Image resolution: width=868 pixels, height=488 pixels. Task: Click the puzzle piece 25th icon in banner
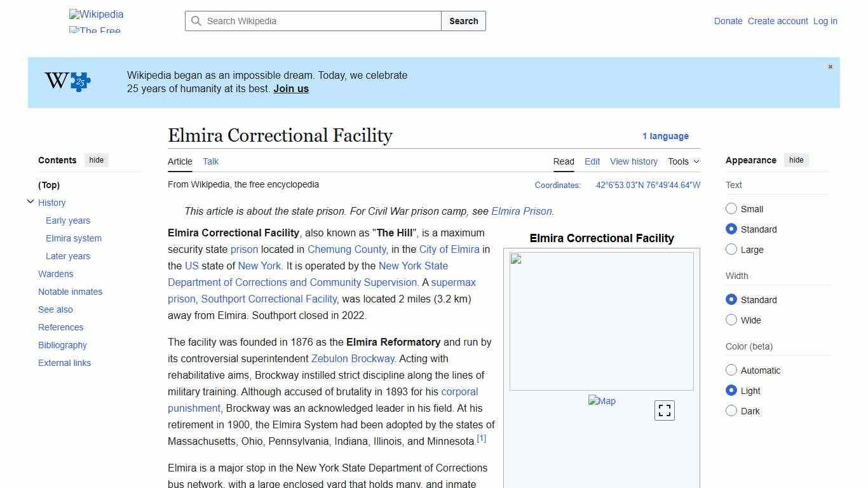[78, 82]
